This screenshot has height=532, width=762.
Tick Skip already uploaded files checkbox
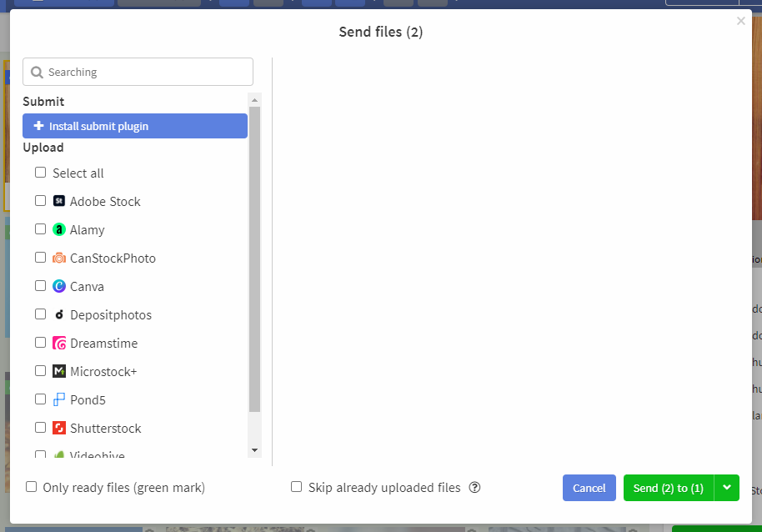tap(296, 487)
